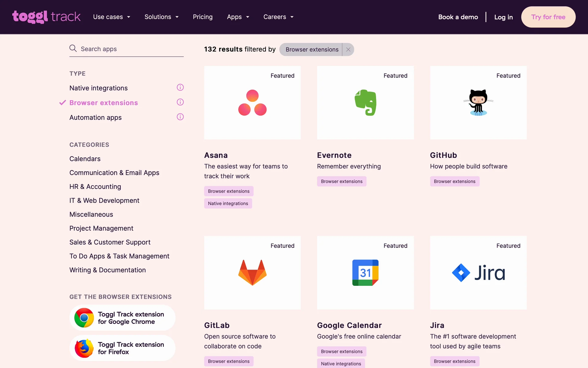Focus the Search apps field
The height and width of the screenshot is (368, 588).
pyautogui.click(x=130, y=49)
